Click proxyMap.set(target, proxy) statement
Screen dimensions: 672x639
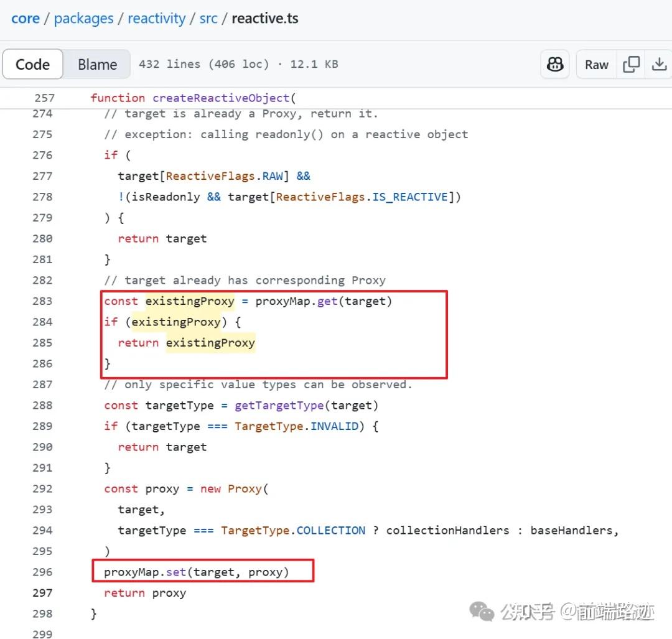pos(196,572)
